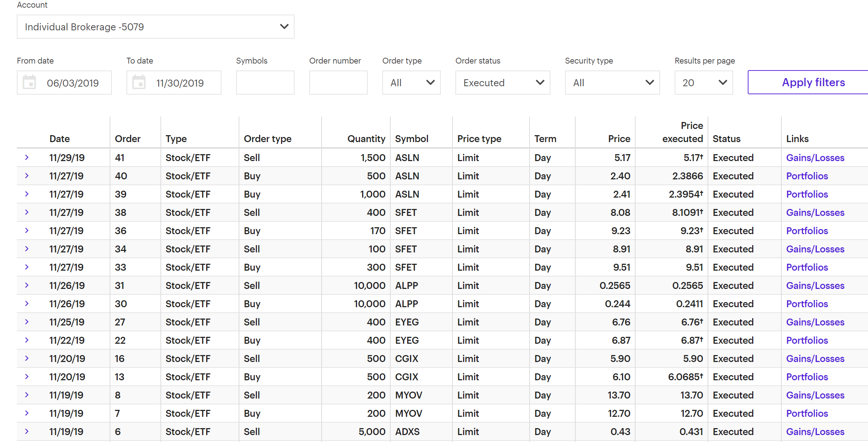Expand order 6 ADXS sell row
This screenshot has width=868, height=442.
(x=27, y=431)
